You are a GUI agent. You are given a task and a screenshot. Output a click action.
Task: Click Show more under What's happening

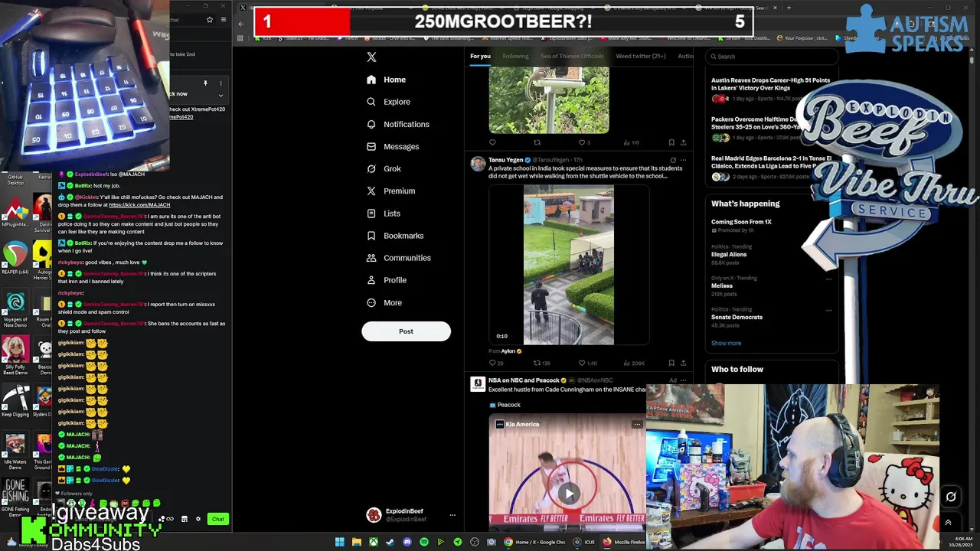point(726,343)
